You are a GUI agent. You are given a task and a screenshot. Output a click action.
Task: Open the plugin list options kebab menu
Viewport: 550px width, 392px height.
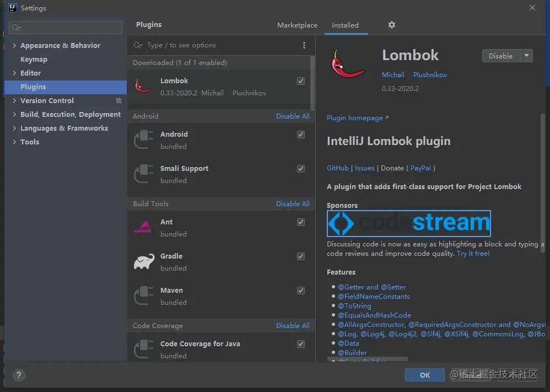coord(304,45)
